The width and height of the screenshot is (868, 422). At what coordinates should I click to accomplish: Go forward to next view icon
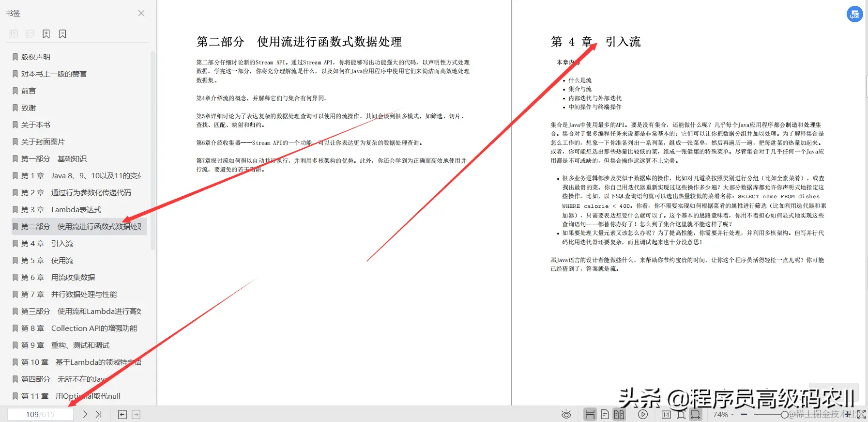pyautogui.click(x=136, y=414)
